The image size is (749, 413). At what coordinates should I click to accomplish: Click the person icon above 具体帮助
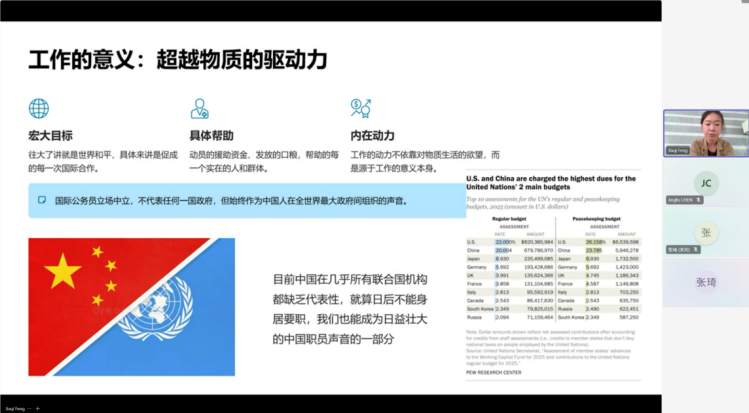click(x=200, y=108)
